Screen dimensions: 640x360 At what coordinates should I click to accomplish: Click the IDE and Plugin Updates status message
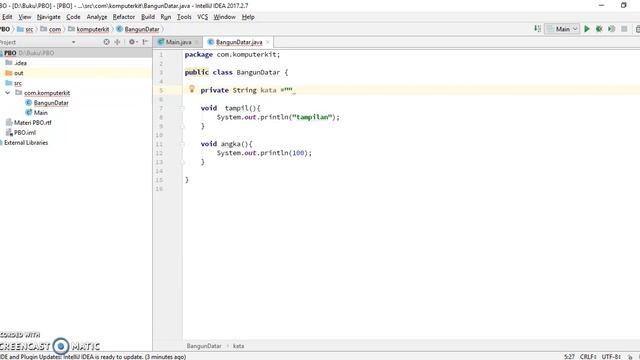[x=93, y=357]
